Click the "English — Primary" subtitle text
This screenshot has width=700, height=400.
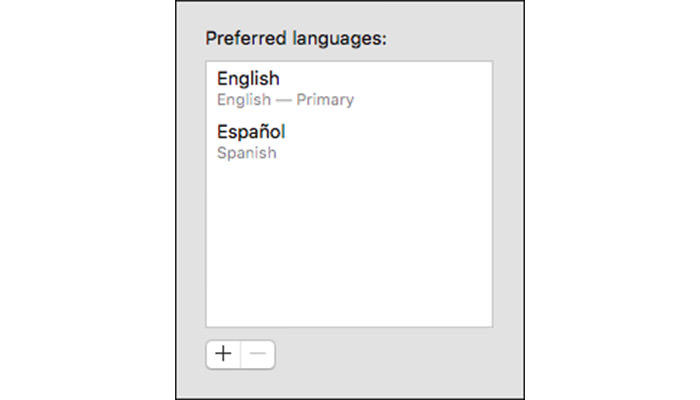(x=285, y=100)
